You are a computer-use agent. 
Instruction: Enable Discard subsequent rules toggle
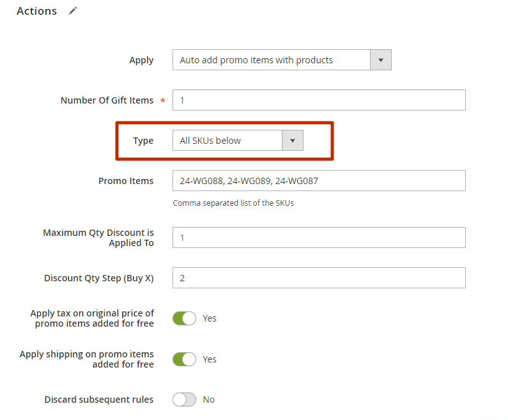(184, 400)
